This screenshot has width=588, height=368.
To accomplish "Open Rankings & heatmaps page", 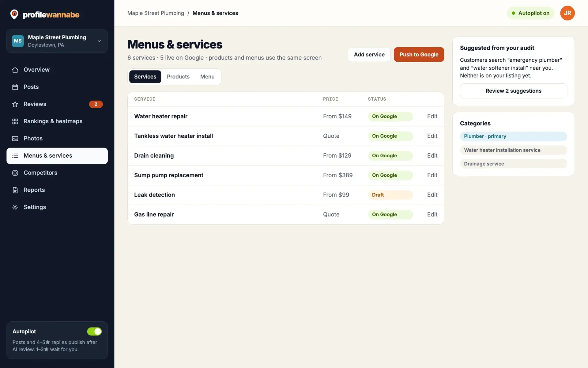I will coord(57,121).
